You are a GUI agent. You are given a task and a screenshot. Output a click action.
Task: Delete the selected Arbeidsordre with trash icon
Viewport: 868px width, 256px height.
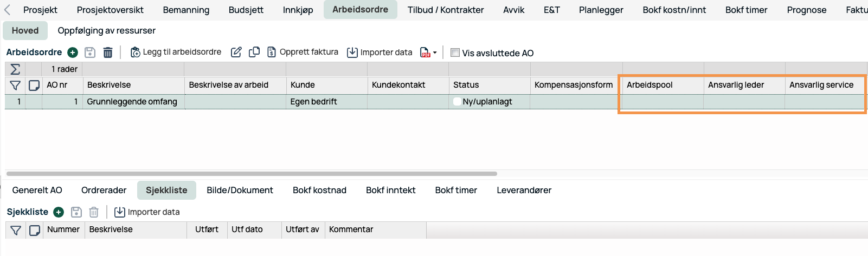(108, 52)
